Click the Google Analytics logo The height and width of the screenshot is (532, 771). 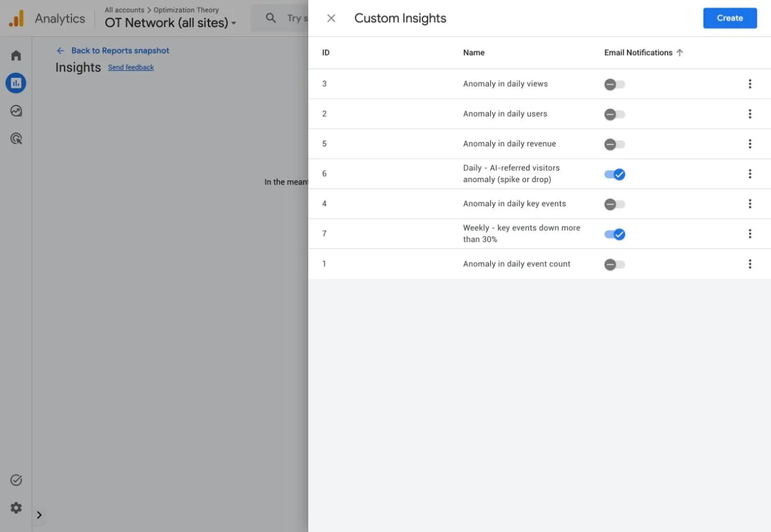(x=16, y=18)
